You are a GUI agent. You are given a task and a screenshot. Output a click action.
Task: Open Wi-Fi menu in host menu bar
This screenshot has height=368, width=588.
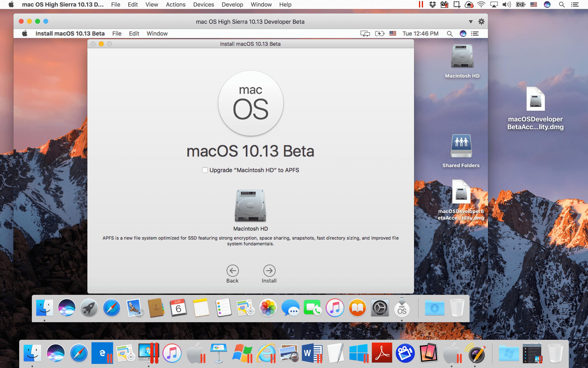pos(481,4)
